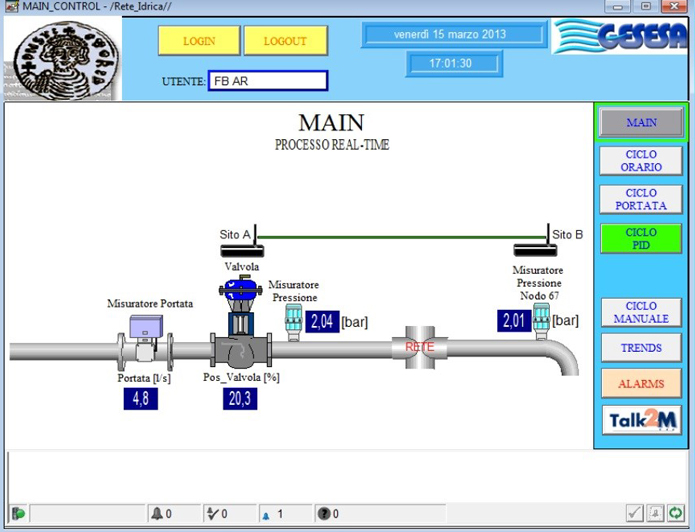Open the CICLO PORTATA page
This screenshot has width=695, height=532.
[641, 199]
